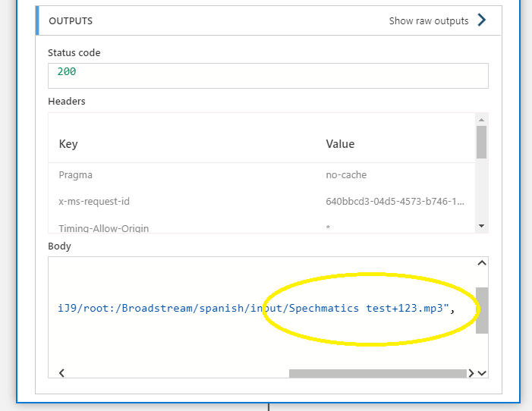Select the Timing-Allow-Origin header key
Screen dimensions: 532x411
click(103, 228)
